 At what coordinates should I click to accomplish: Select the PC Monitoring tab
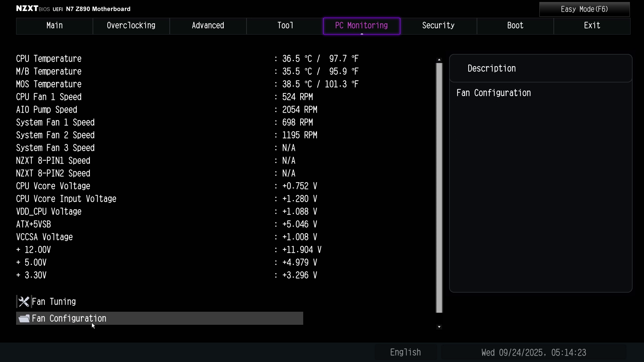point(362,26)
